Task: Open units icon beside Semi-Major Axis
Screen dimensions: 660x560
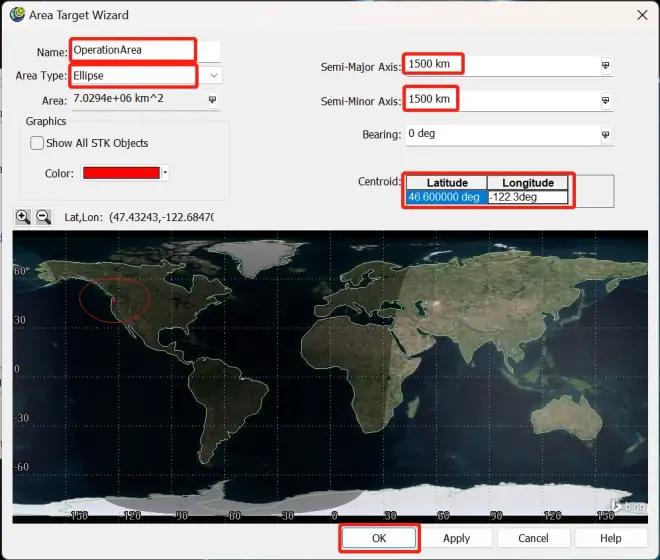Action: [605, 66]
